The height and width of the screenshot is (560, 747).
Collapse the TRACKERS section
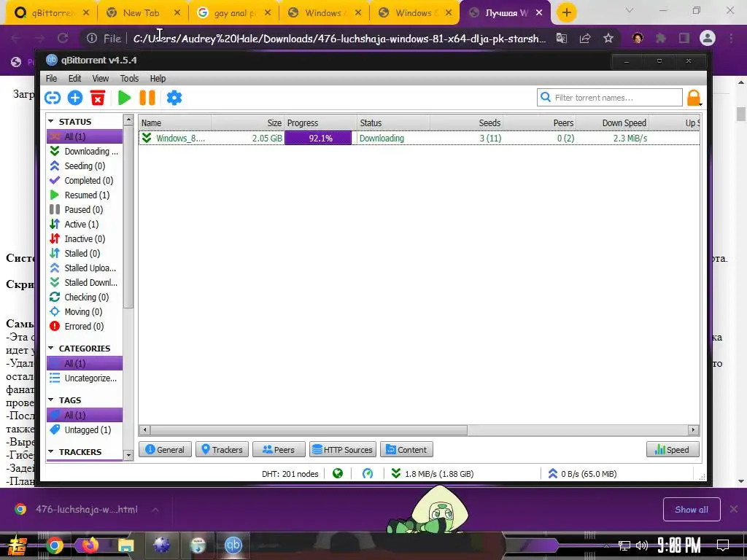point(51,451)
